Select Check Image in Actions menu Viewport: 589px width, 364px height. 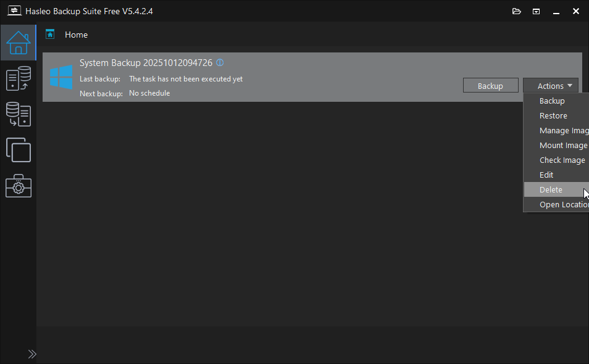[x=556, y=160]
